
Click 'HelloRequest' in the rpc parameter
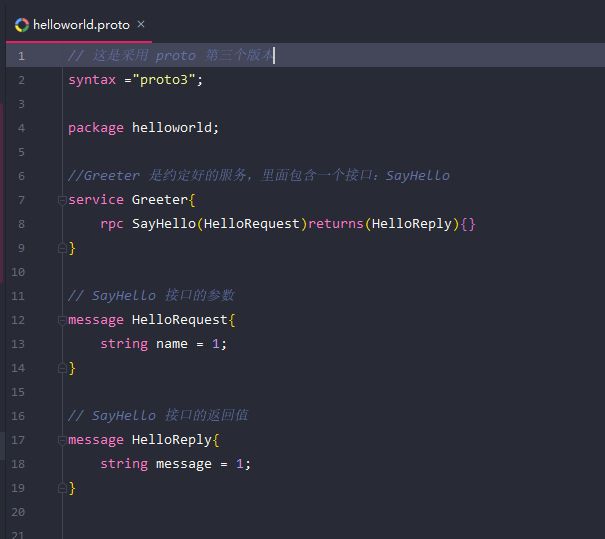coord(252,224)
